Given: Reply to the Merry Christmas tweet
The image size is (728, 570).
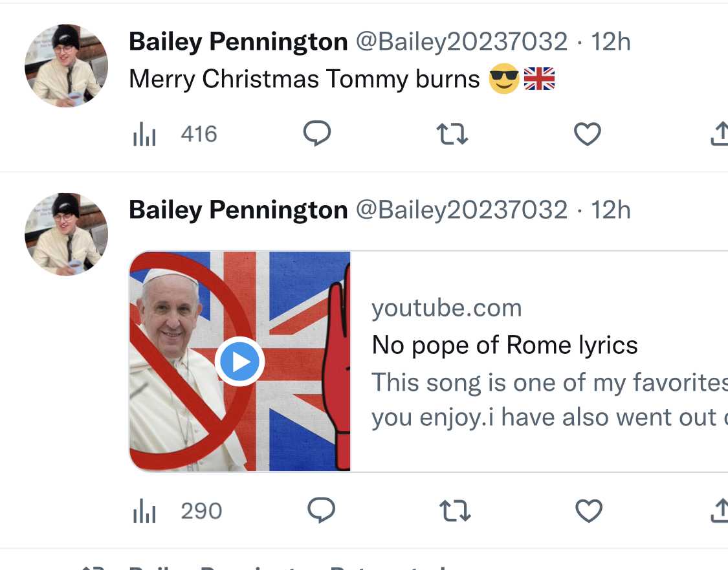Looking at the screenshot, I should click(x=317, y=134).
